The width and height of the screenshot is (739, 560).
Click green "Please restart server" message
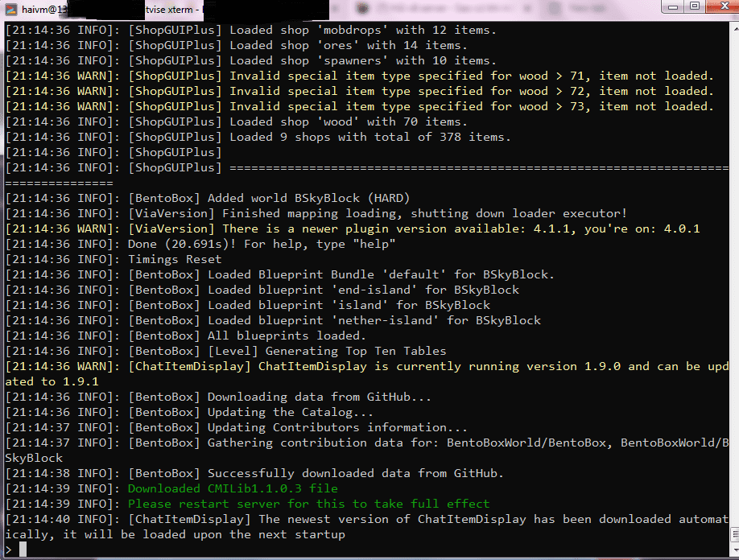point(308,504)
